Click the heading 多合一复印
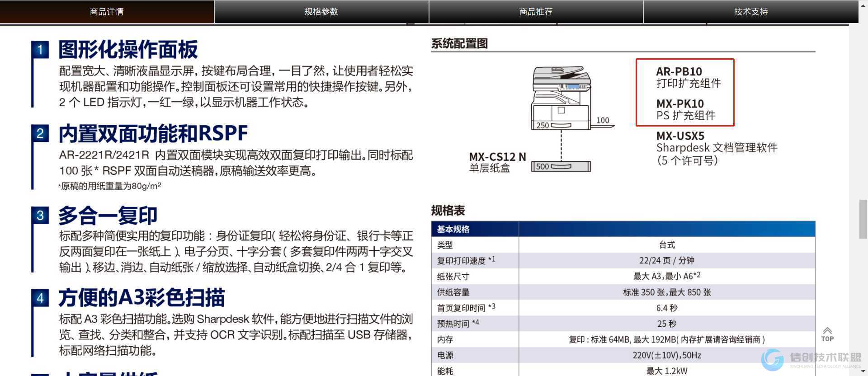The image size is (868, 376). [x=108, y=216]
